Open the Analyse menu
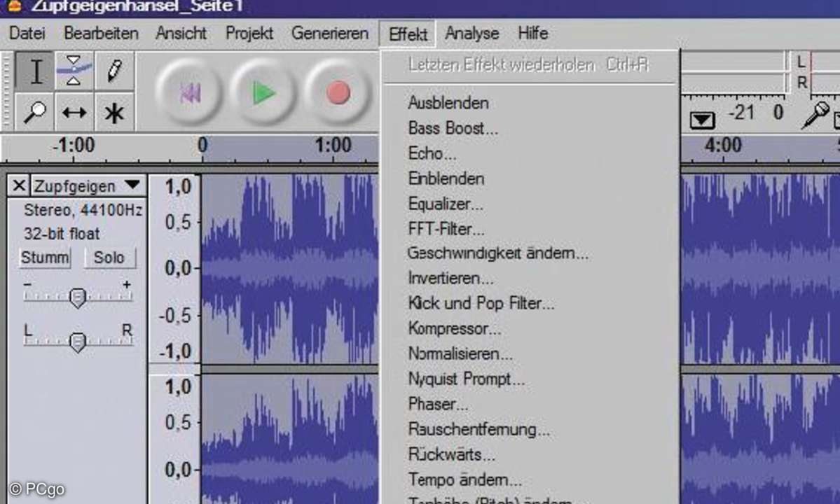 pyautogui.click(x=472, y=33)
